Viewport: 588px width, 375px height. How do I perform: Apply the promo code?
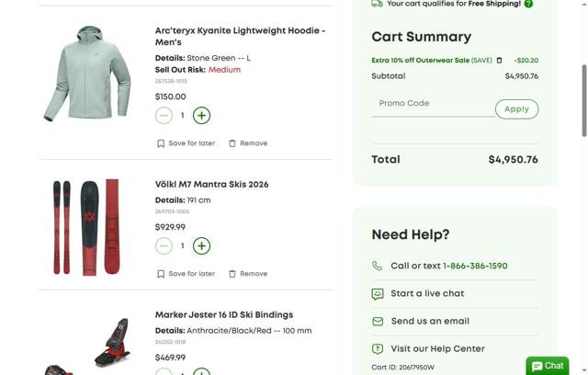pos(516,109)
